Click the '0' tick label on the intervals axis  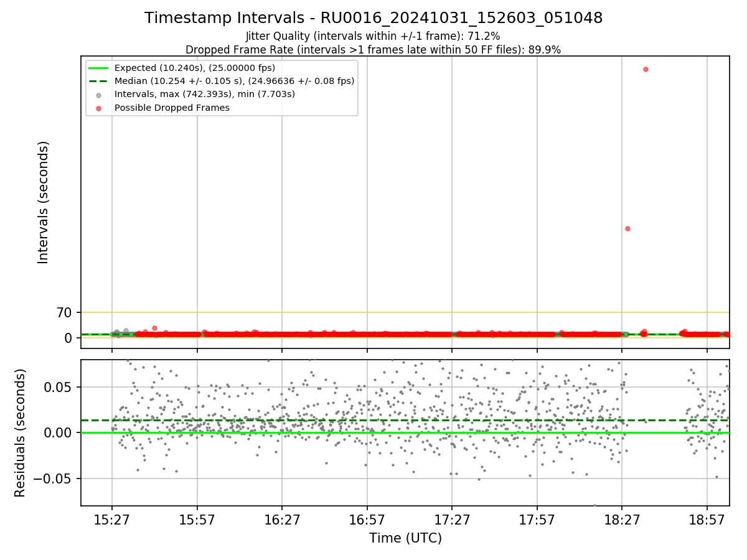click(x=69, y=338)
